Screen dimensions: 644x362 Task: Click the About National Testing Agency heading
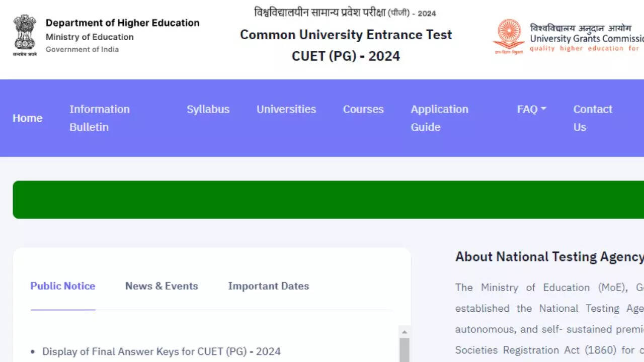tap(549, 257)
